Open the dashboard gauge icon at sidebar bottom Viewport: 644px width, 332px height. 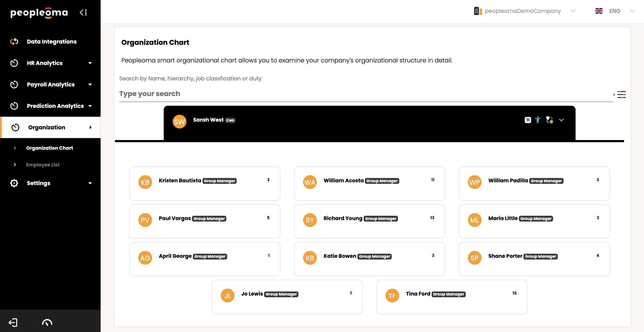47,323
